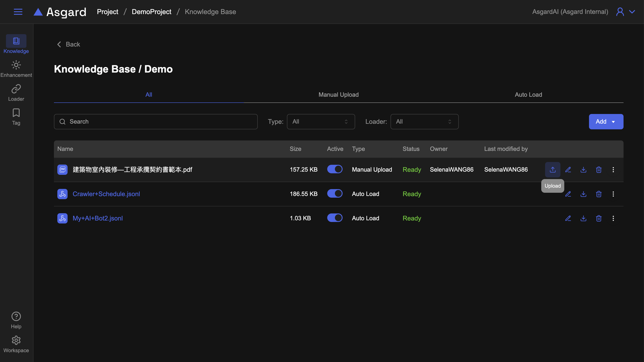Image resolution: width=644 pixels, height=362 pixels.
Task: Download the My+AI+Bot2.jsonl file
Action: tap(583, 218)
